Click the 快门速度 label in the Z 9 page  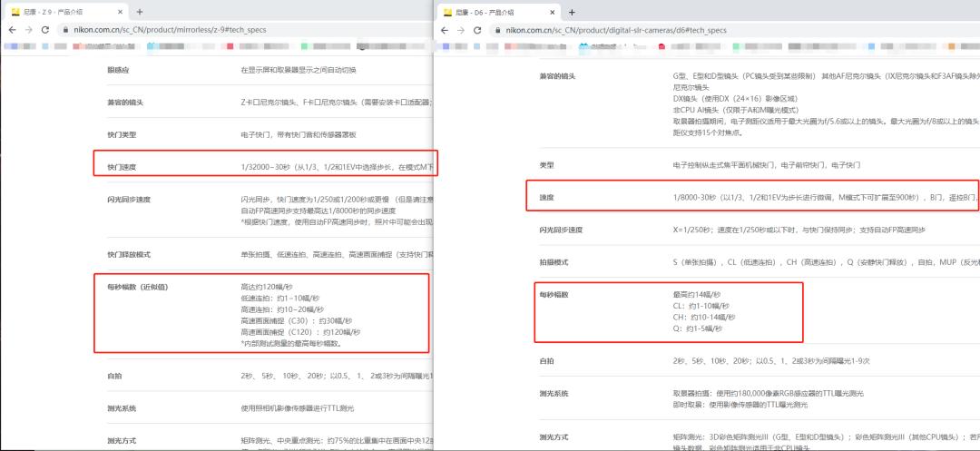[x=122, y=167]
